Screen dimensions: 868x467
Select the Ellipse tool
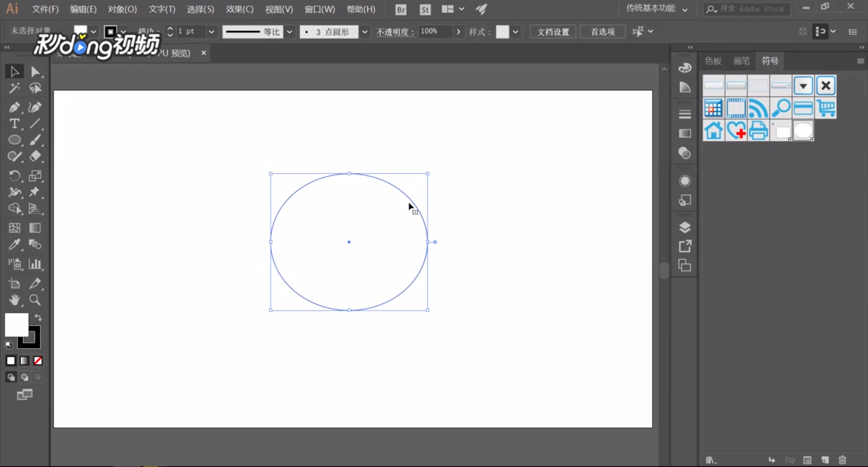click(14, 140)
